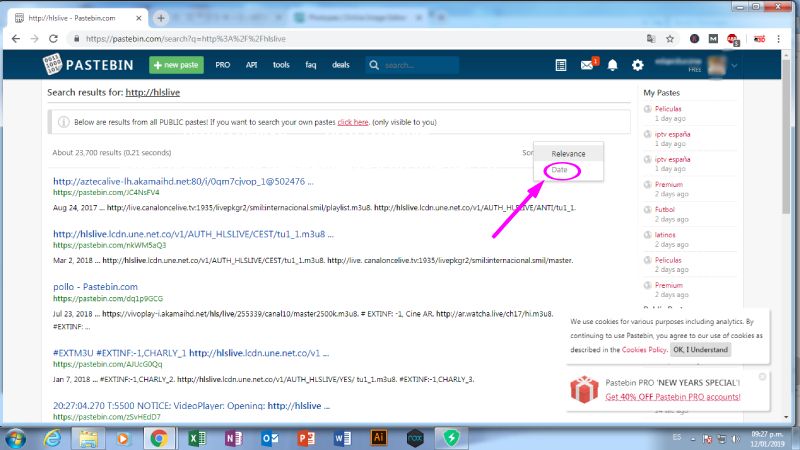Viewport: 800px width, 450px height.
Task: Open the faq menu item
Action: point(311,65)
